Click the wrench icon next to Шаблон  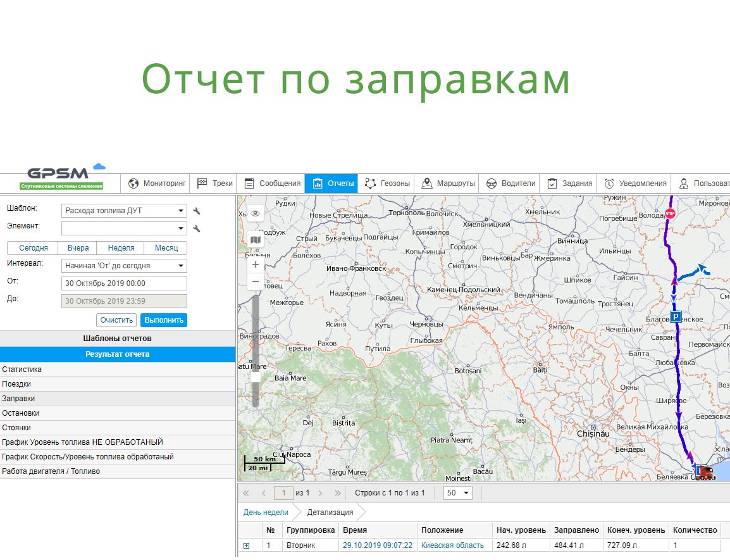[197, 211]
